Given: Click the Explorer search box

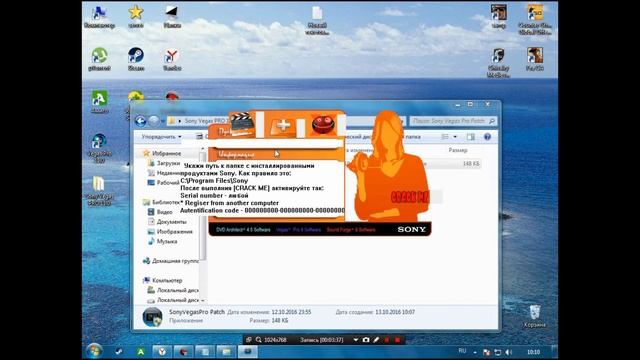Looking at the screenshot, I should [x=453, y=121].
